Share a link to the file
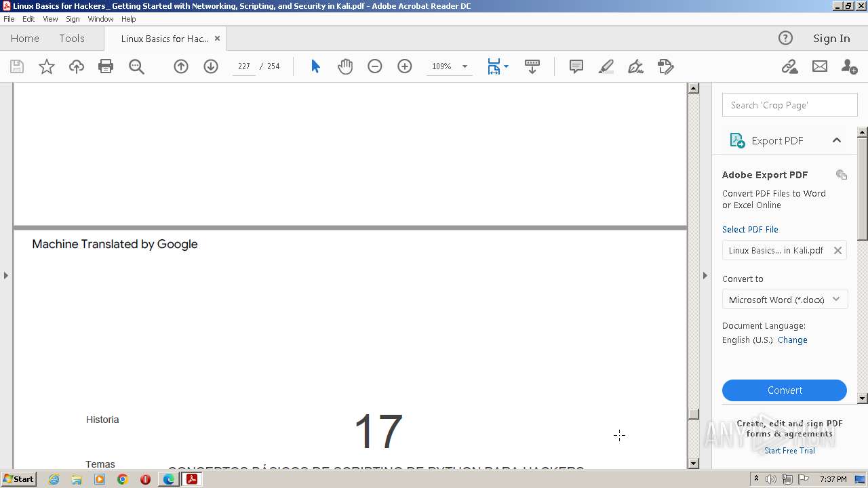This screenshot has width=868, height=488. point(789,66)
